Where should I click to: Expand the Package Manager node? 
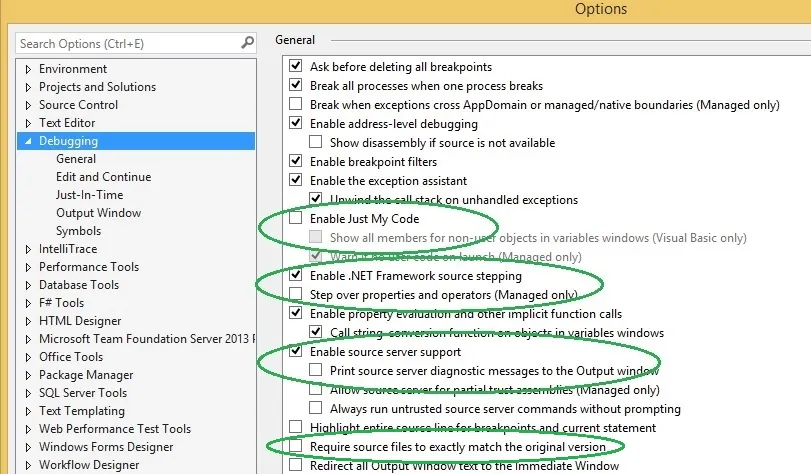click(28, 375)
